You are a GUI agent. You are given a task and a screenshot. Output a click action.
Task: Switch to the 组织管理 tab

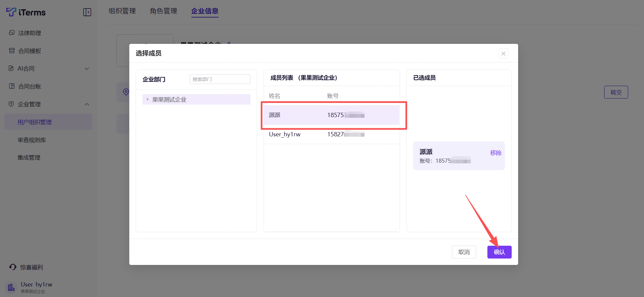click(122, 11)
